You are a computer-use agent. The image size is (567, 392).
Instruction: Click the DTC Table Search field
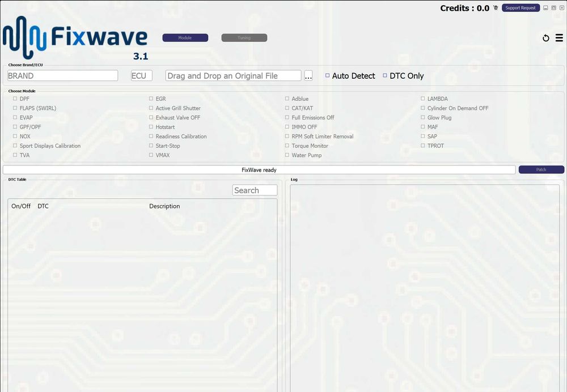pos(255,190)
